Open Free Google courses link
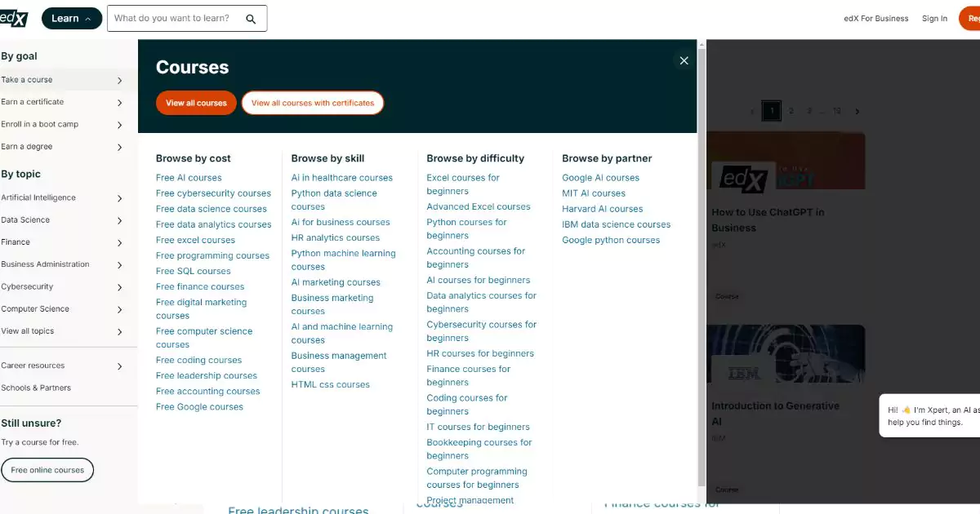 pos(199,406)
